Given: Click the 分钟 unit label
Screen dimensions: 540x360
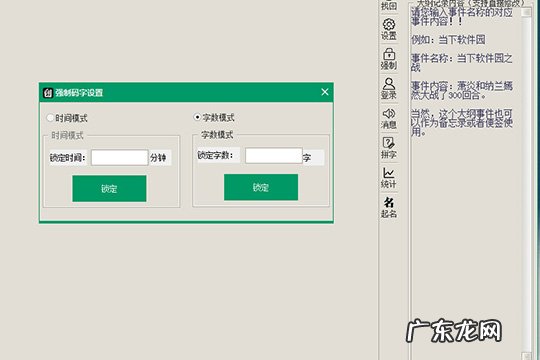Looking at the screenshot, I should (x=158, y=158).
